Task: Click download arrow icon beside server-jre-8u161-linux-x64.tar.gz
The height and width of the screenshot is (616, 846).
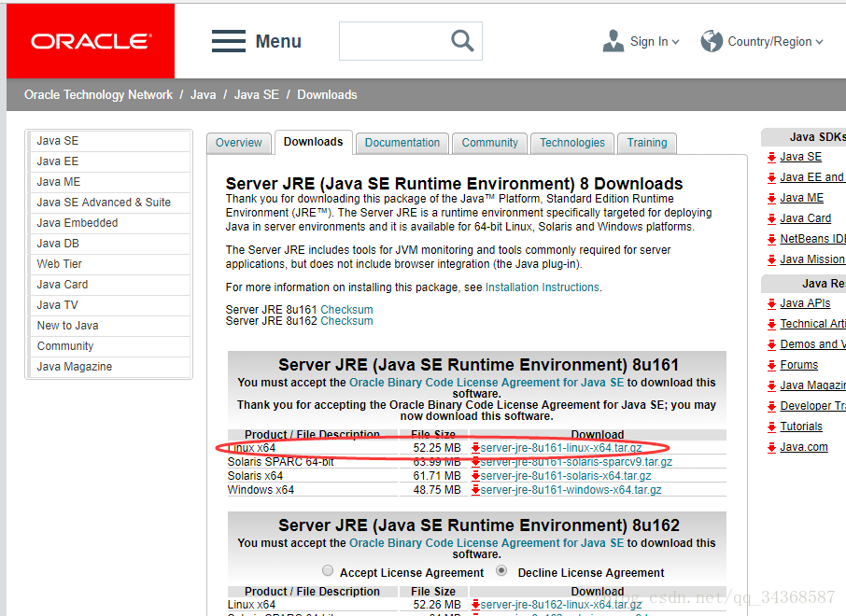Action: coord(475,448)
